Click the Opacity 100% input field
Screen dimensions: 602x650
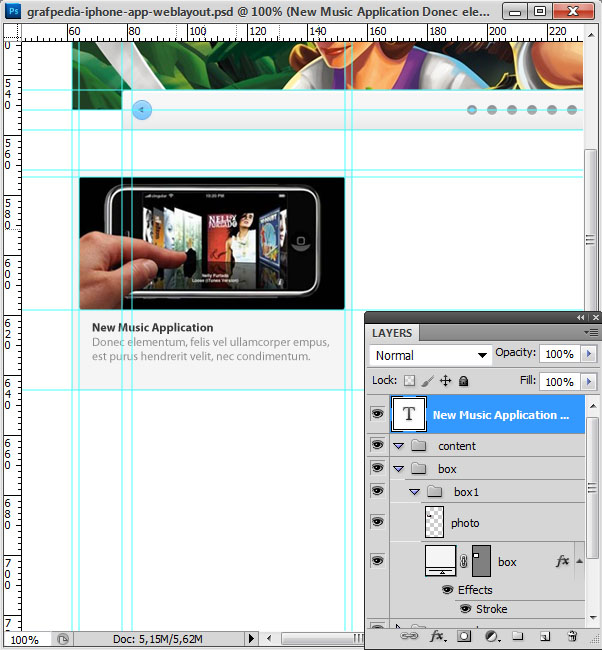[x=559, y=354]
